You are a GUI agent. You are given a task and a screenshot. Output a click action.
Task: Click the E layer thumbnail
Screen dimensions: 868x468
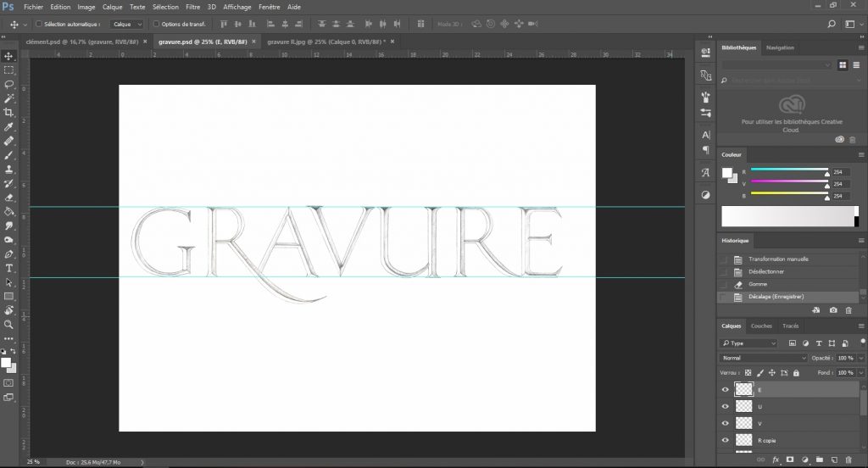(743, 389)
